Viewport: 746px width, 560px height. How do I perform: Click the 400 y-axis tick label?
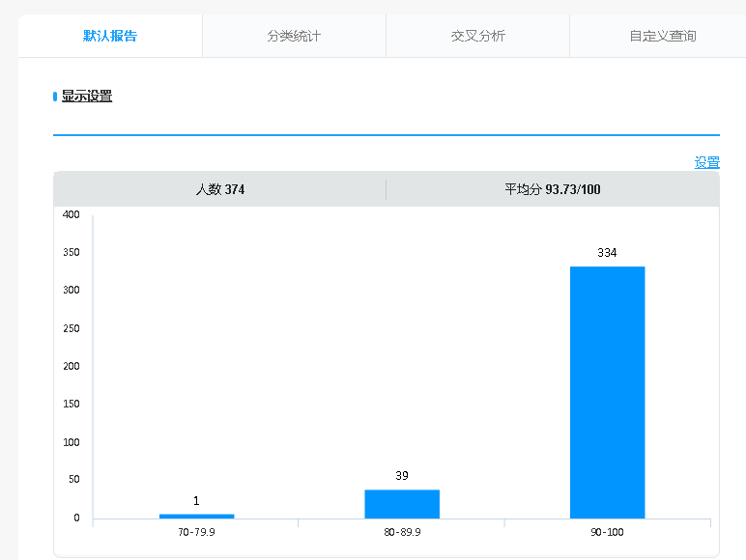(x=71, y=215)
